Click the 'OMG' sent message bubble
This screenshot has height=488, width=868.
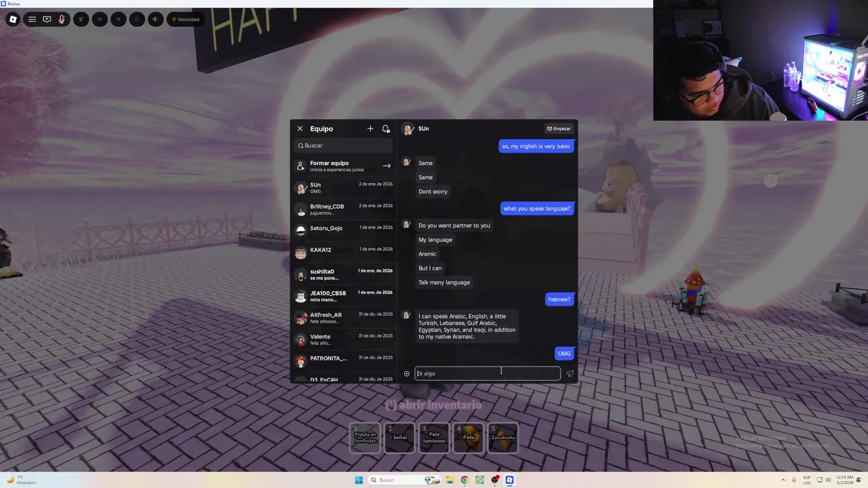click(x=564, y=354)
